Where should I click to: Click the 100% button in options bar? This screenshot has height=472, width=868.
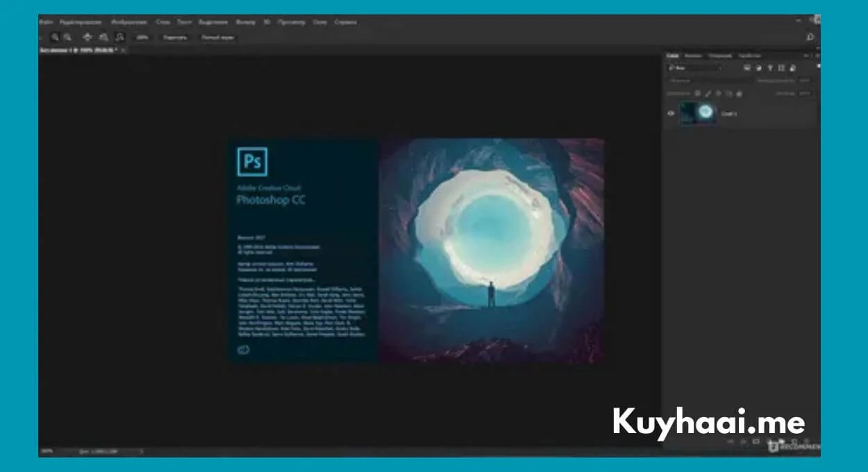tap(142, 37)
